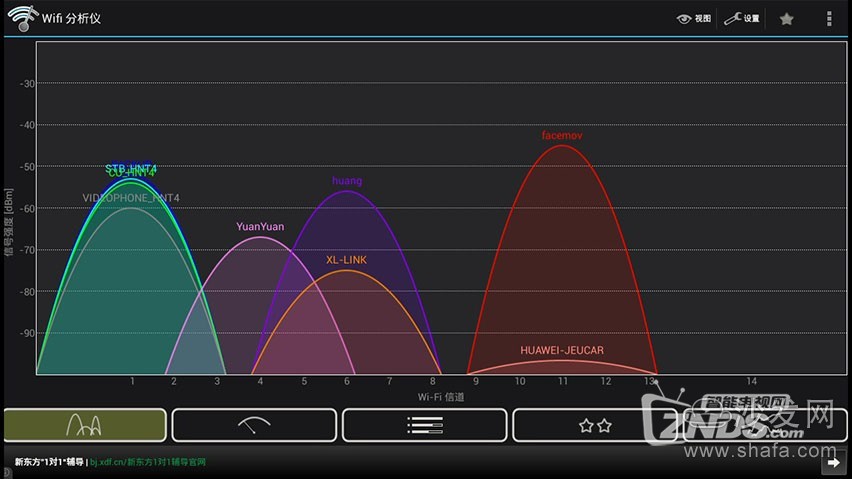The height and width of the screenshot is (479, 852).
Task: Switch to the AP list view tab
Action: (425, 425)
